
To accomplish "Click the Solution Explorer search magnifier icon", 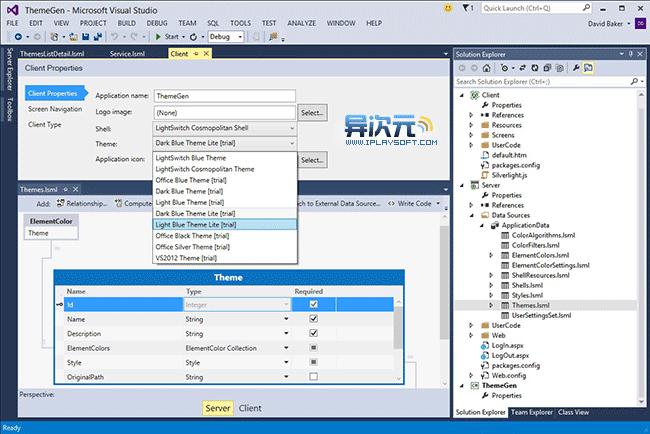I will pyautogui.click(x=634, y=81).
